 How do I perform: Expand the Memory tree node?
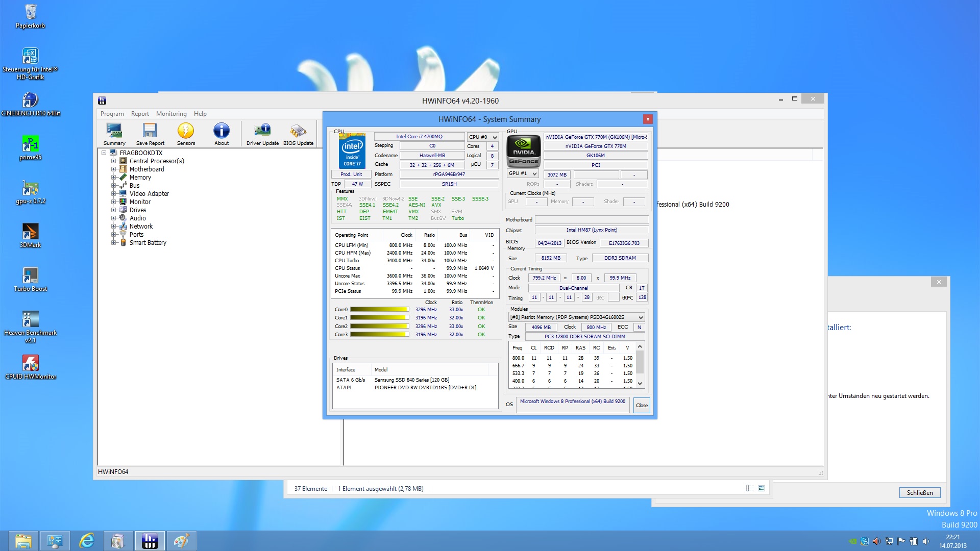click(114, 177)
